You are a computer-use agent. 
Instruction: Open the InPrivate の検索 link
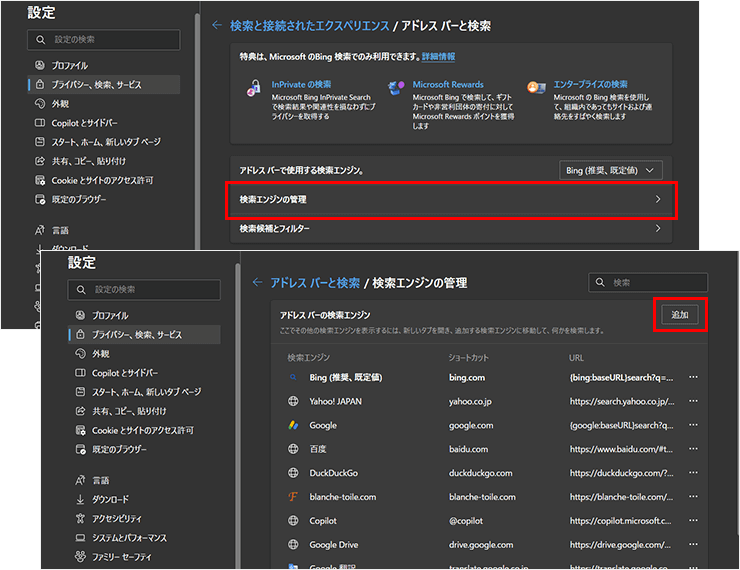click(x=301, y=84)
